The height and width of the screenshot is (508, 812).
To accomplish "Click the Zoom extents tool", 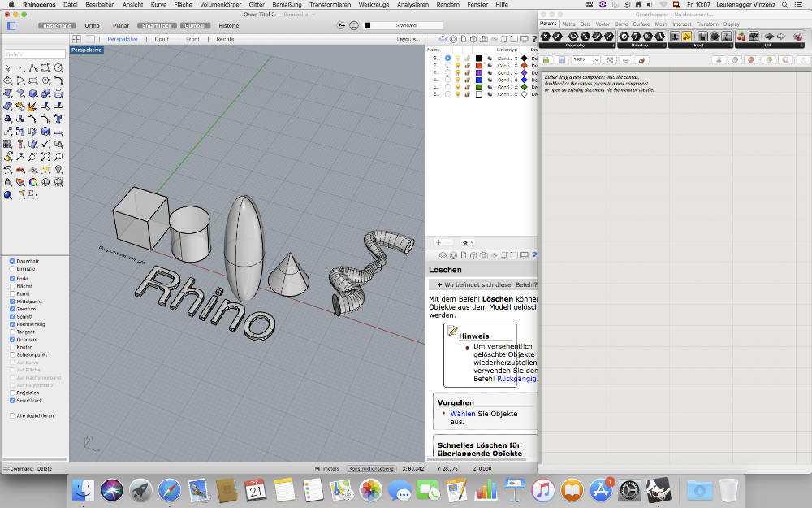I will 45,157.
